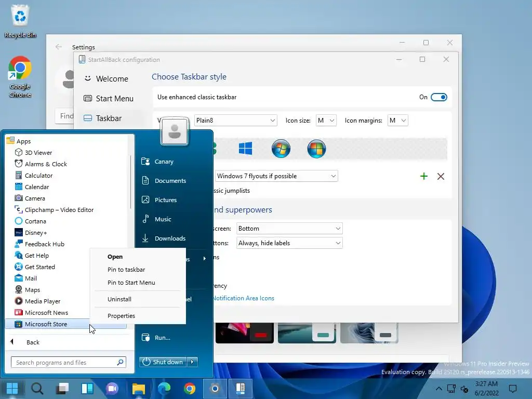Image resolution: width=532 pixels, height=399 pixels.
Task: Open Task View on taskbar
Action: coord(62,389)
